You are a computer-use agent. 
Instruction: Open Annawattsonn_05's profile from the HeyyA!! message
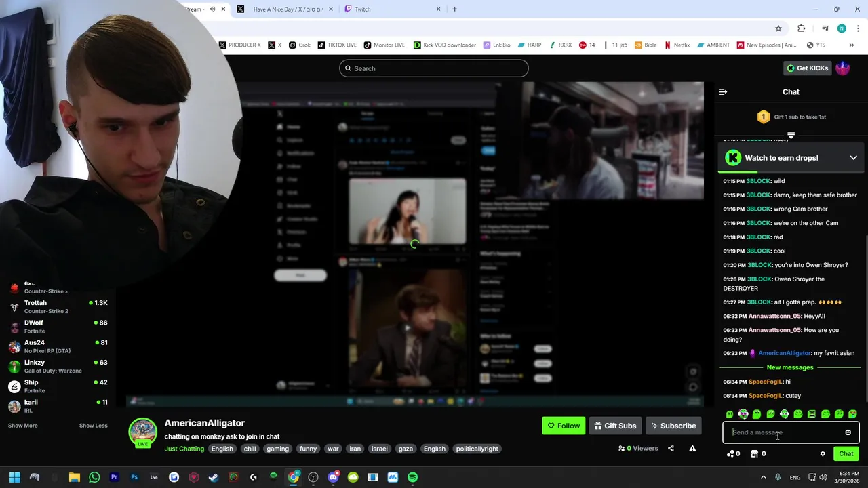coord(775,317)
